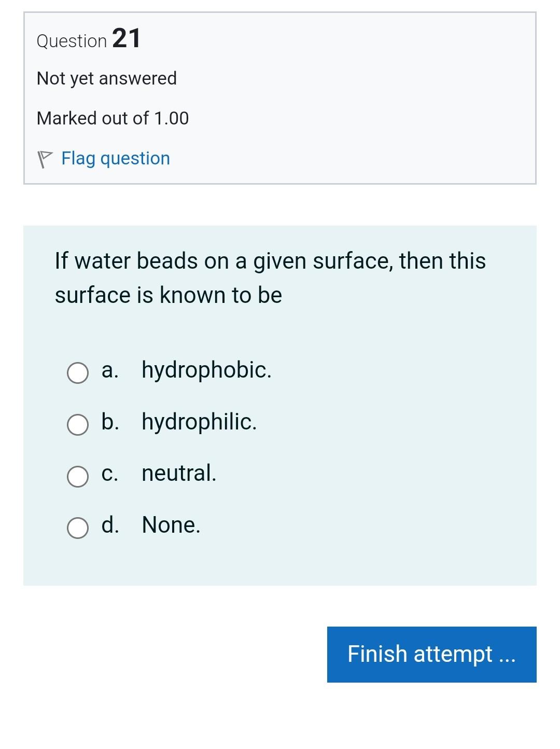Click the Not yet answered status label

106,78
